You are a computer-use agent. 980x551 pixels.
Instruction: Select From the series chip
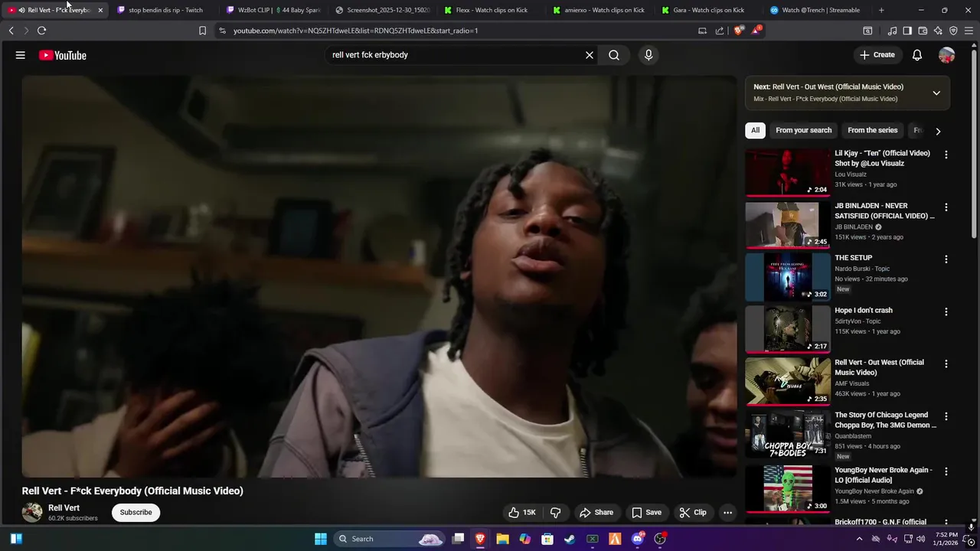coord(872,130)
